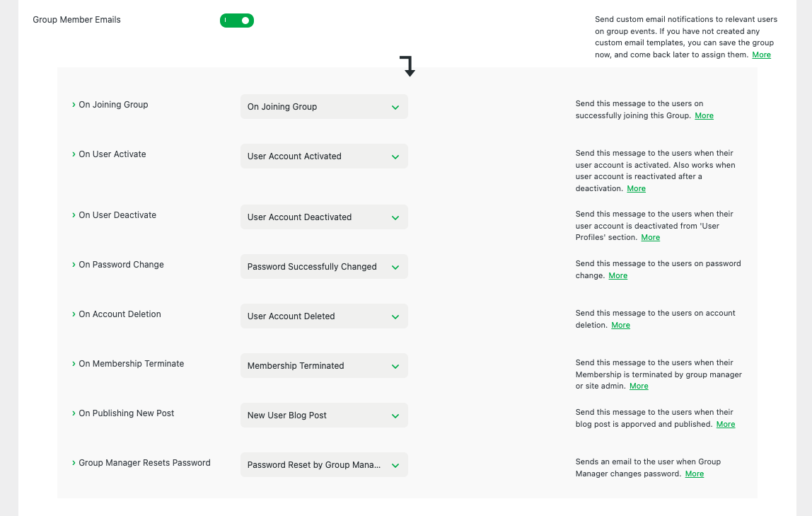The width and height of the screenshot is (812, 516).
Task: Toggle the Group Member Emails switch
Action: point(237,21)
